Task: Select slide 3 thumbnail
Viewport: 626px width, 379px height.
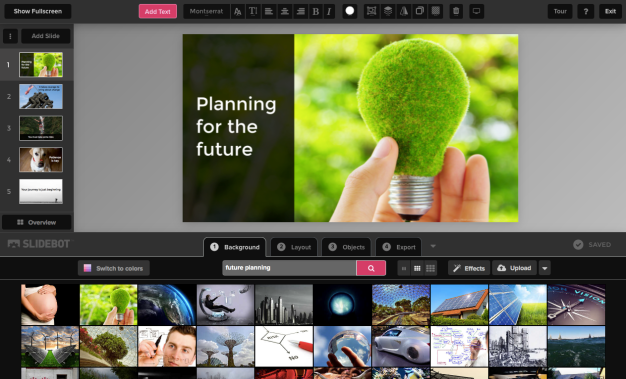Action: pyautogui.click(x=41, y=128)
